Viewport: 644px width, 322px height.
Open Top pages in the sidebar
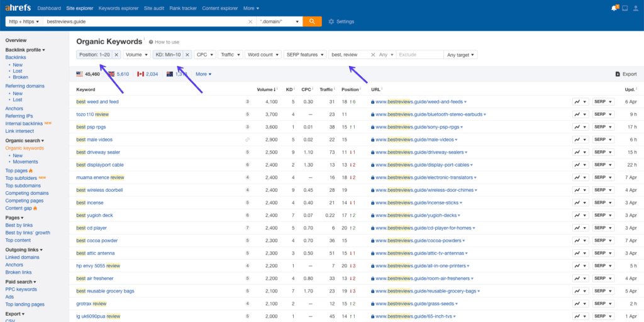click(x=16, y=170)
